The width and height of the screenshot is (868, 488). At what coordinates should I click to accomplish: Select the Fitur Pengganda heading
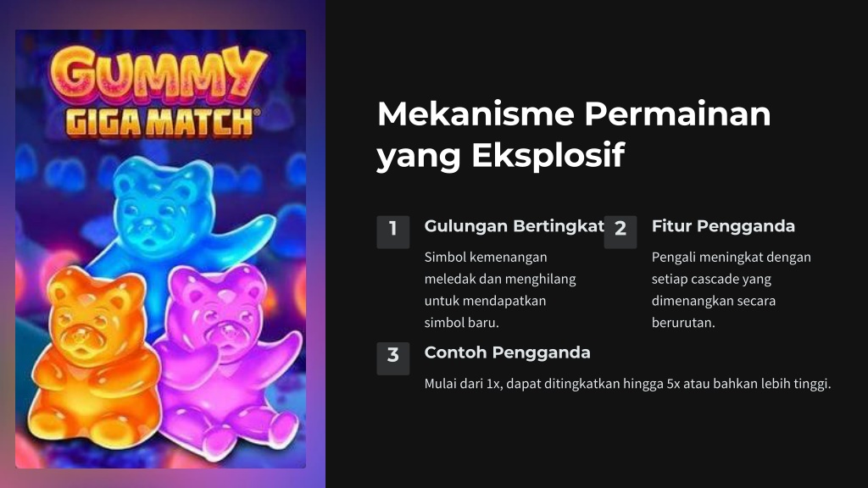(x=723, y=226)
